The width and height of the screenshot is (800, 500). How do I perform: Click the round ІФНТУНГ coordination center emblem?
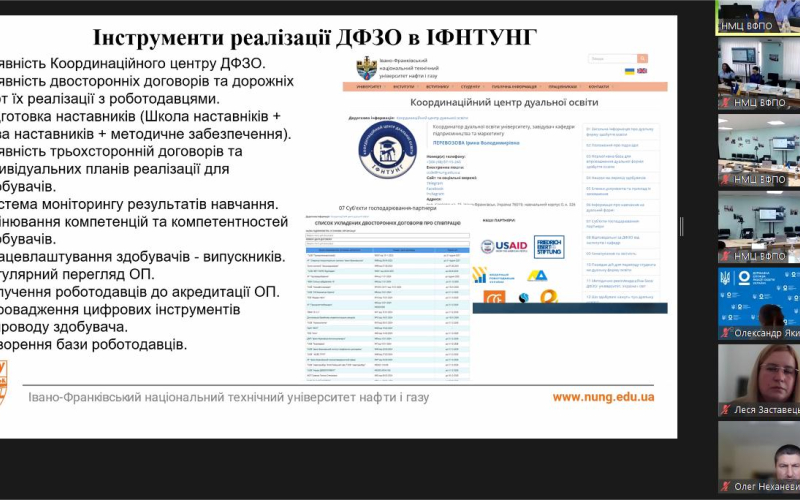387,149
